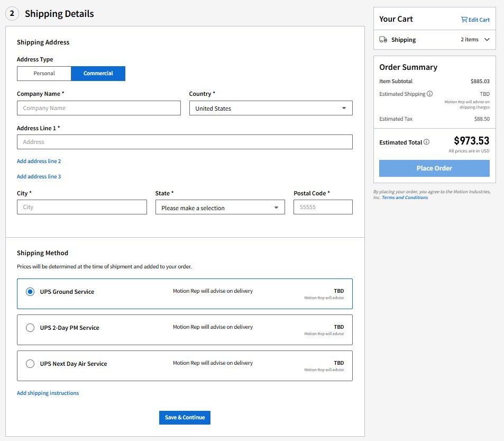Open the Country dropdown
Viewport: 504px width, 441px height.
click(271, 108)
